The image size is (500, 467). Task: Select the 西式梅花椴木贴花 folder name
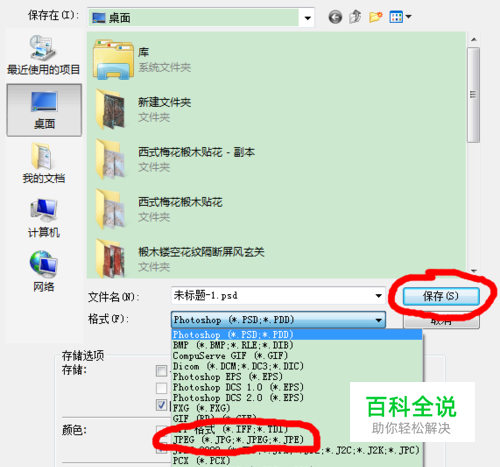tap(180, 202)
